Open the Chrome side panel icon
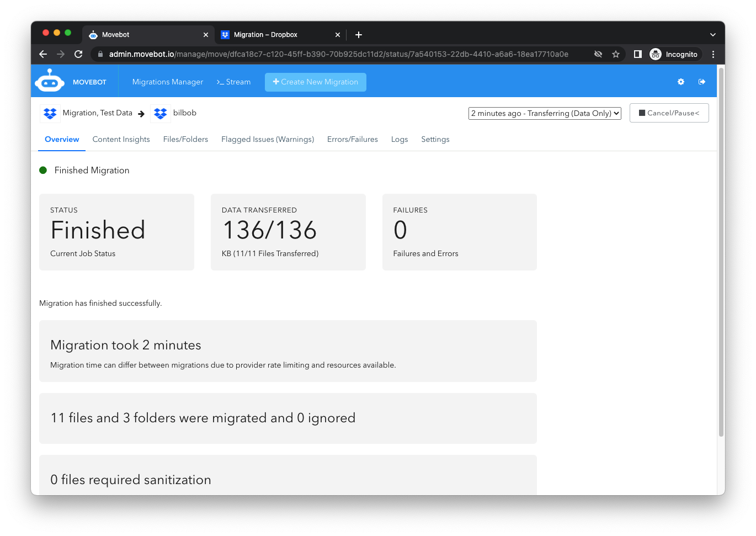 pyautogui.click(x=637, y=54)
